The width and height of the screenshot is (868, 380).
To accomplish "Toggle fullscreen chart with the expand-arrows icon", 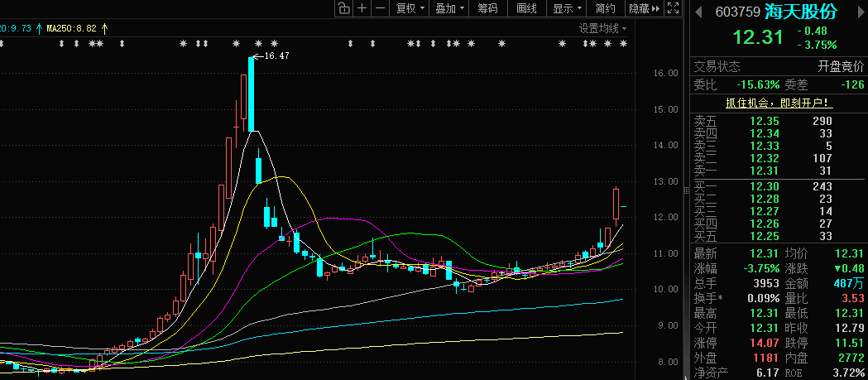I will tap(674, 8).
